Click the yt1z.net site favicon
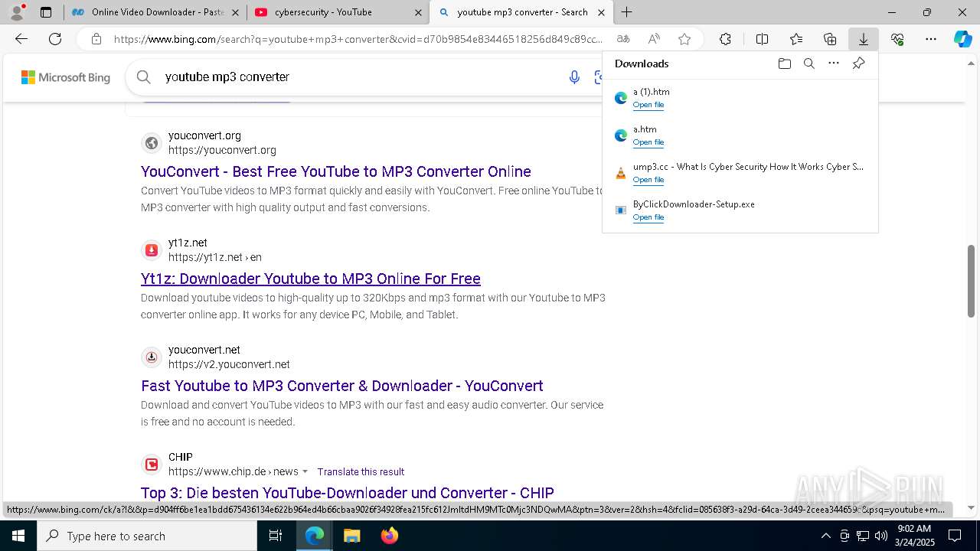980x551 pixels. point(152,250)
